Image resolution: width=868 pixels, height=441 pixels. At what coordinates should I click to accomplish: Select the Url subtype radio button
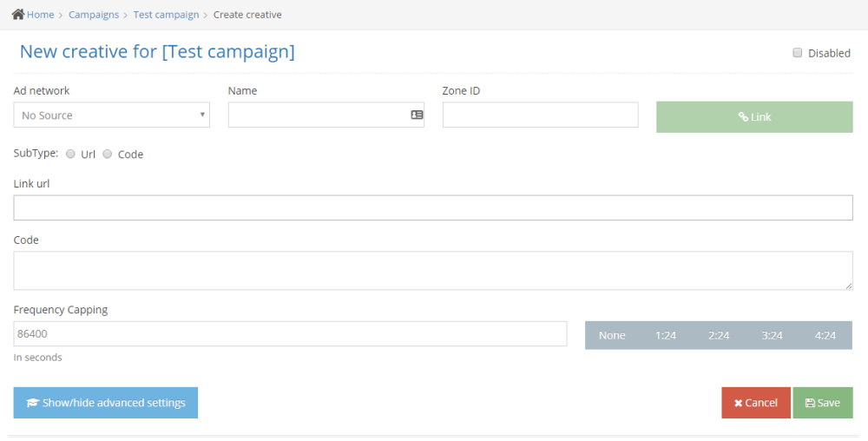coord(70,155)
